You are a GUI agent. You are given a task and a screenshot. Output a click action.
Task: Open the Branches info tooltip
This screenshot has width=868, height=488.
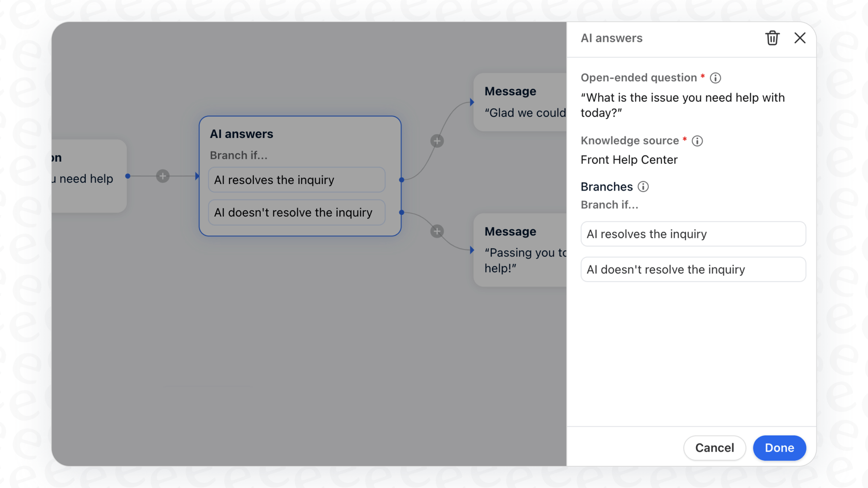coord(643,186)
